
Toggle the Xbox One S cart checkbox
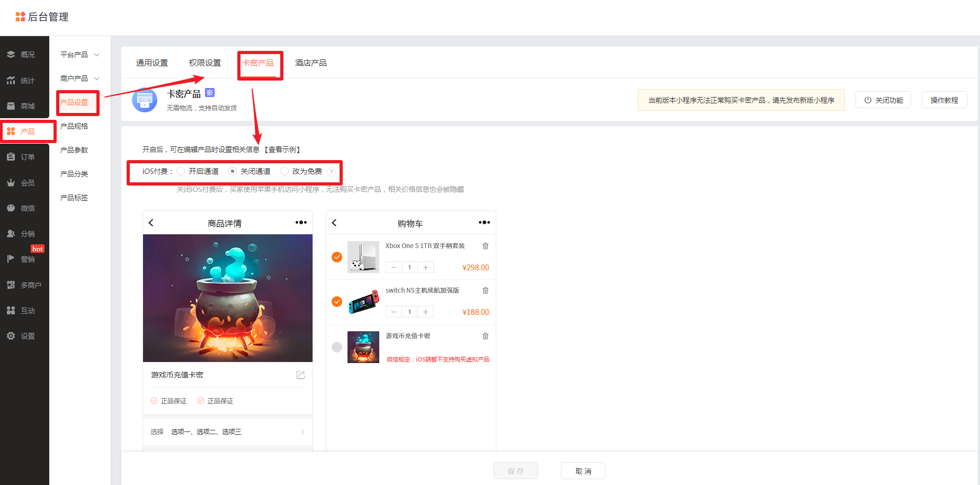click(337, 257)
